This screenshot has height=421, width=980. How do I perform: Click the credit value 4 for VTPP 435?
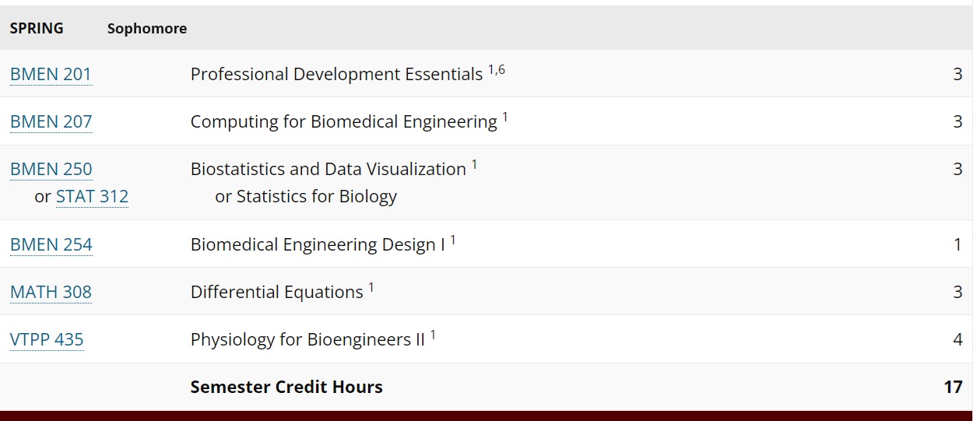coord(957,340)
